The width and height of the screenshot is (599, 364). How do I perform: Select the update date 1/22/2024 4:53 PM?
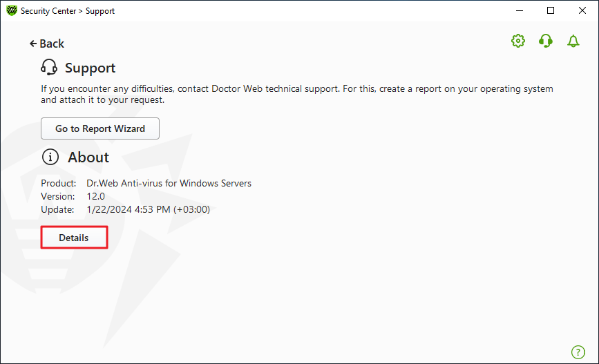[x=129, y=210]
